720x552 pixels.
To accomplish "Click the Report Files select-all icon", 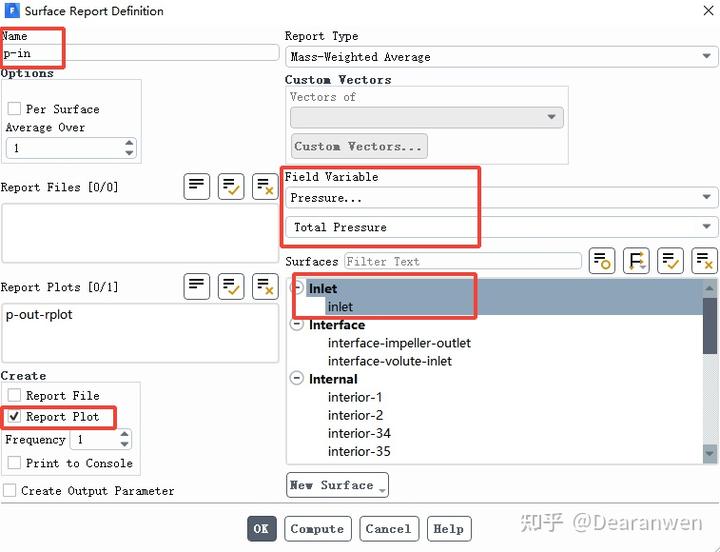I will tap(231, 186).
